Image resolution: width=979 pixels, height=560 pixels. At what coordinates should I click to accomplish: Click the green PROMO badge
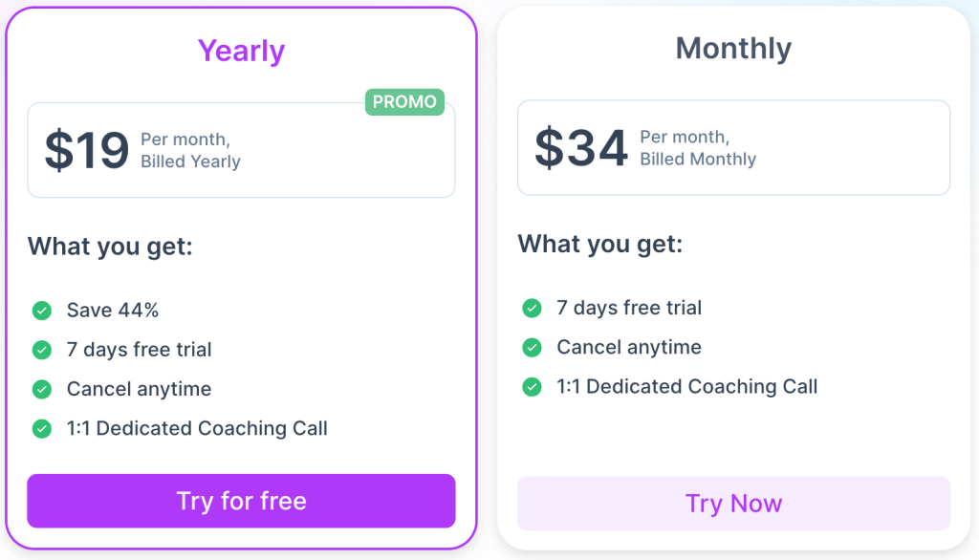tap(404, 102)
